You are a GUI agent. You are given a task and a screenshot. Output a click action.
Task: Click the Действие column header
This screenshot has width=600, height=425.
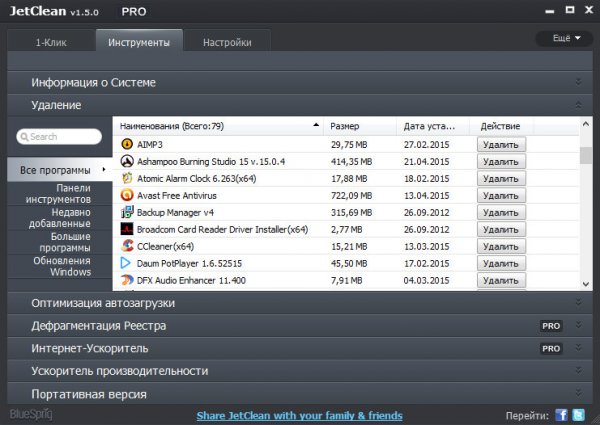[x=501, y=126]
